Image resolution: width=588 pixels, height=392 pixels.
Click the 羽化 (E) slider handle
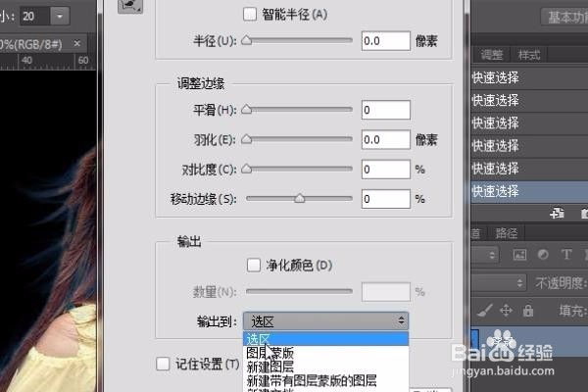coord(246,139)
